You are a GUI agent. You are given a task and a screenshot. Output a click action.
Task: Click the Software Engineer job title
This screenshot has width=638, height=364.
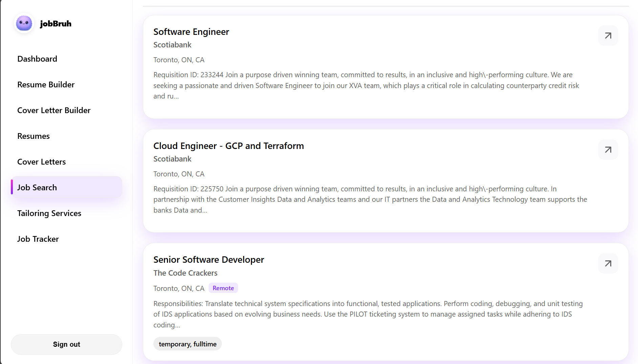191,31
